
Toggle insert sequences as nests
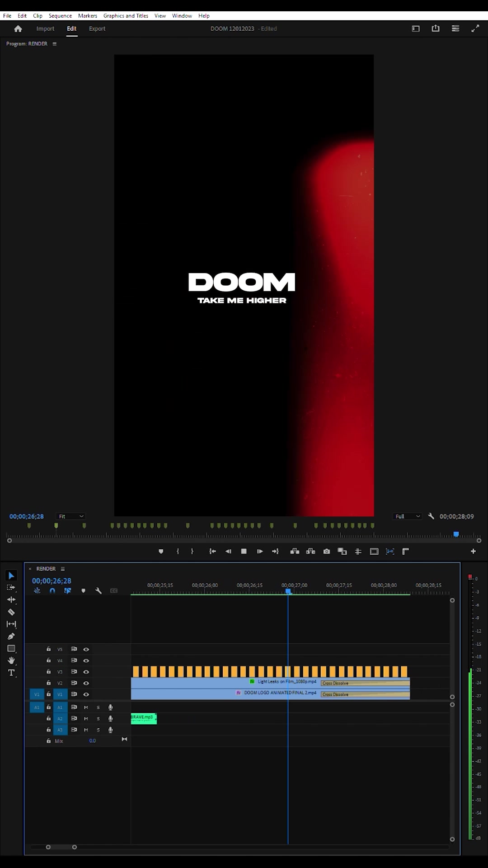click(37, 591)
